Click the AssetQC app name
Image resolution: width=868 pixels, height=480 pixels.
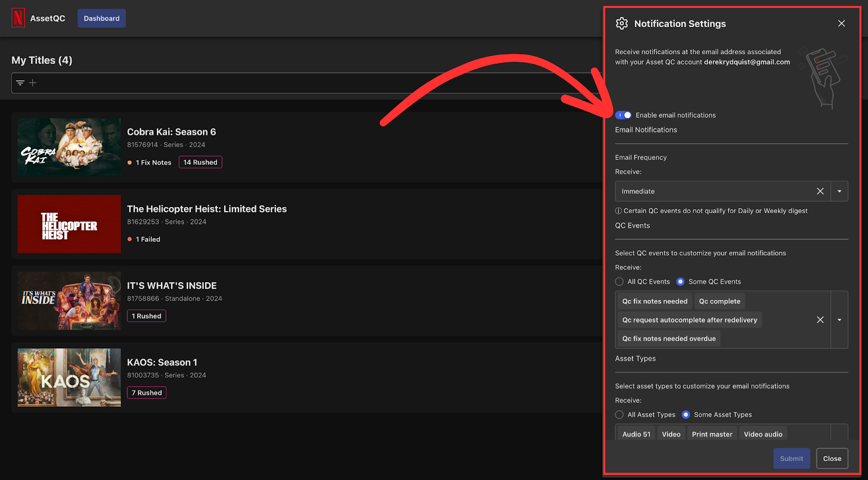[x=48, y=18]
